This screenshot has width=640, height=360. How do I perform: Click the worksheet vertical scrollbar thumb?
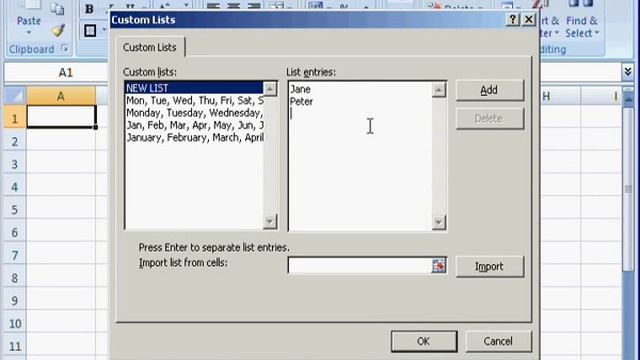[x=629, y=189]
